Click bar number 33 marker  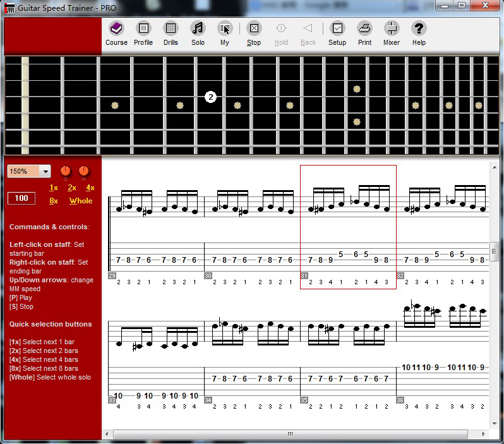point(112,400)
